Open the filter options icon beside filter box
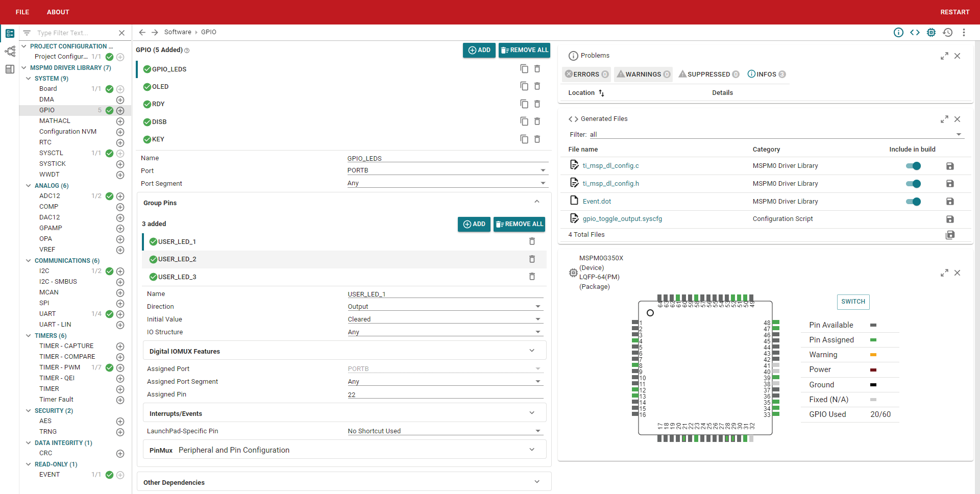The width and height of the screenshot is (980, 494). (x=27, y=33)
